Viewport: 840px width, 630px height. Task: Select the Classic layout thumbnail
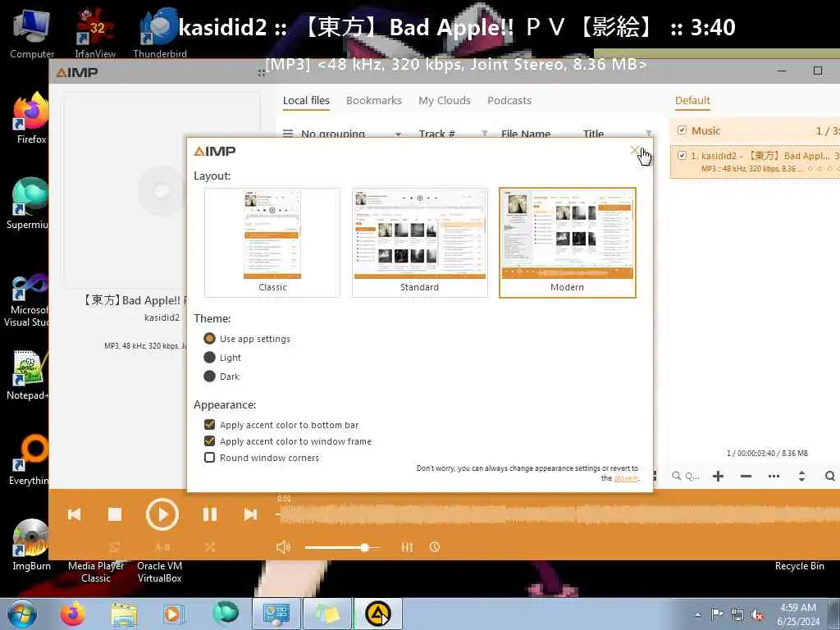tap(272, 242)
